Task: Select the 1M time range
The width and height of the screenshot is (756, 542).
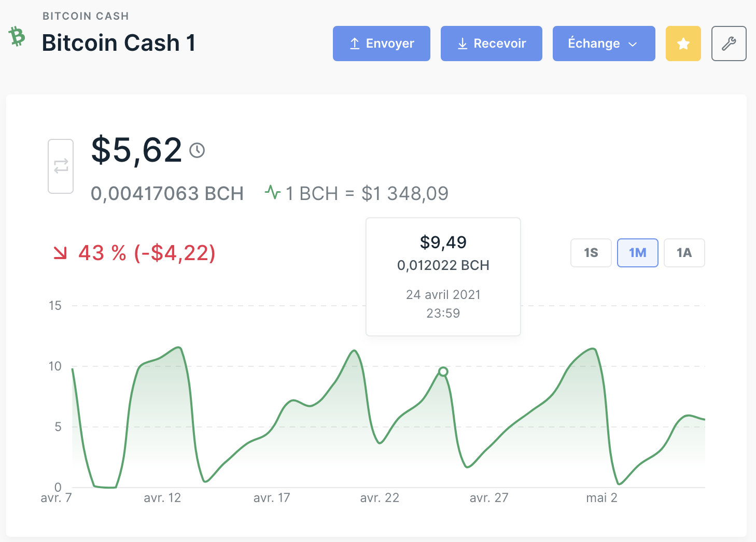Action: tap(638, 253)
